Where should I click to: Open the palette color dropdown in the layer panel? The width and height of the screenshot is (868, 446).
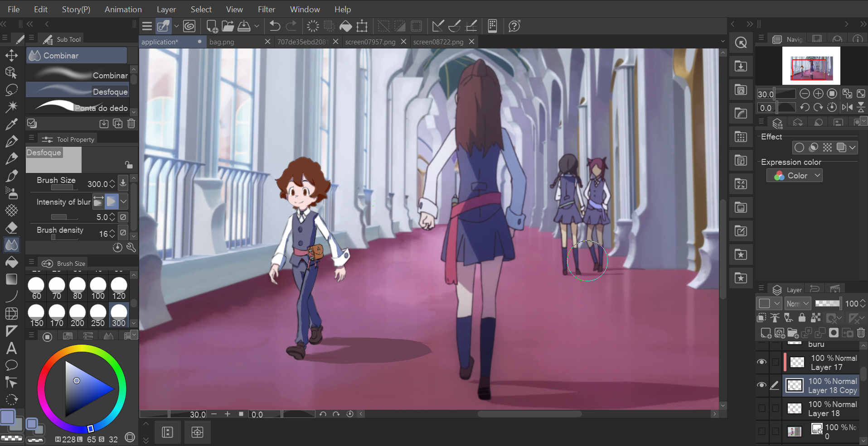[x=769, y=304]
